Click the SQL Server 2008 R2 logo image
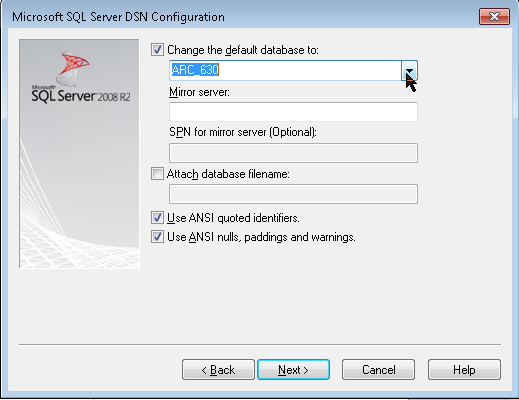Image resolution: width=519 pixels, height=400 pixels. (79, 154)
